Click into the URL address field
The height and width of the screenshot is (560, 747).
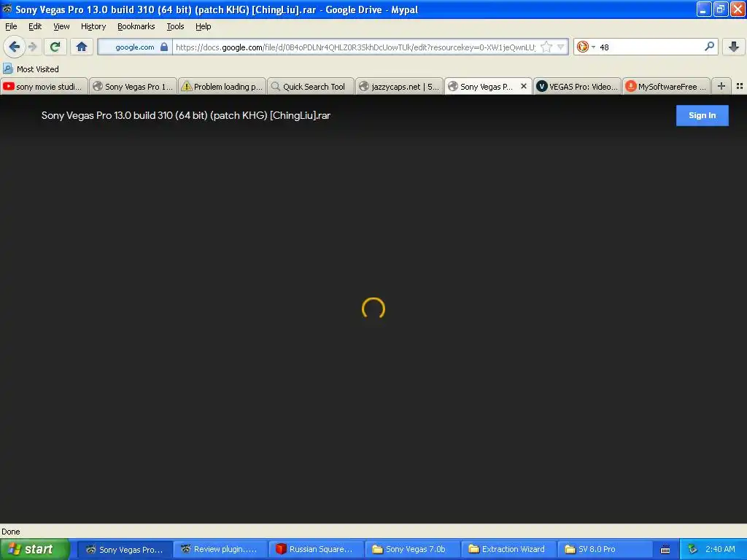pyautogui.click(x=355, y=47)
